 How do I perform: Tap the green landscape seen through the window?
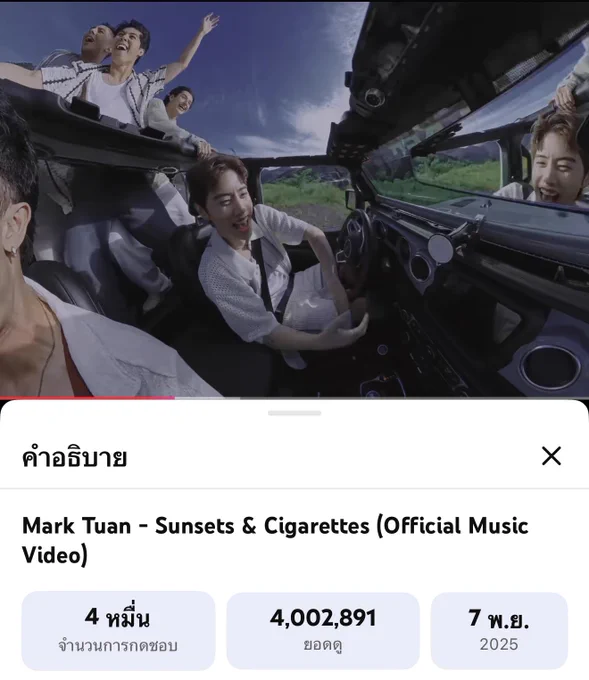click(x=306, y=195)
